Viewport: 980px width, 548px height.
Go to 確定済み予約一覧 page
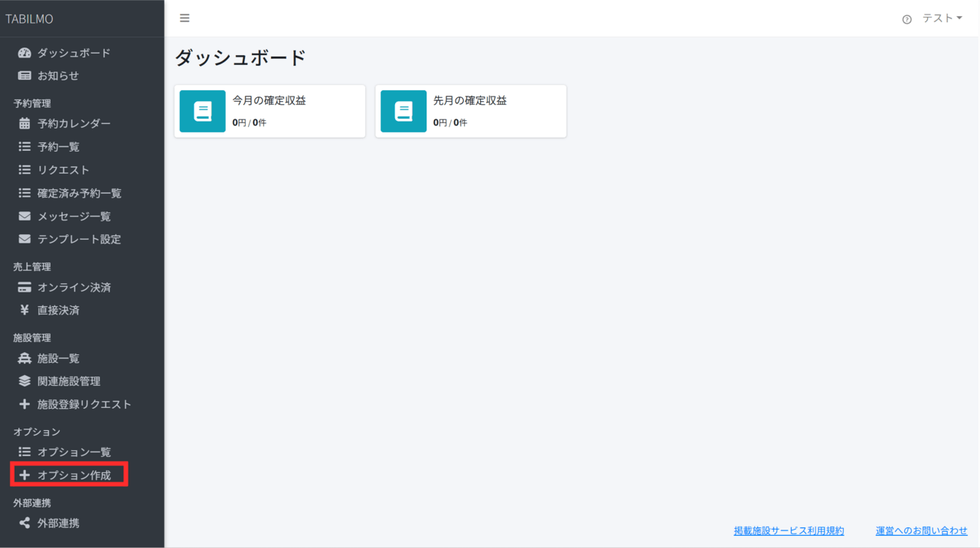[80, 194]
